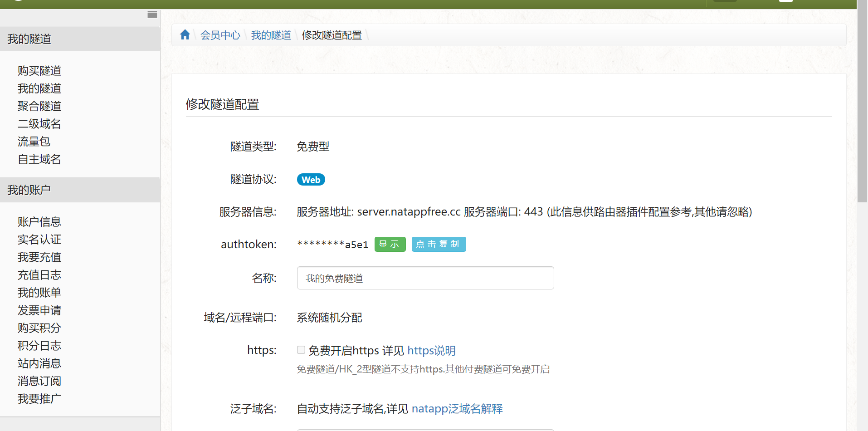Screen dimensions: 868x431
Task: Click the server address text server.natappfree.cc
Action: [409, 212]
